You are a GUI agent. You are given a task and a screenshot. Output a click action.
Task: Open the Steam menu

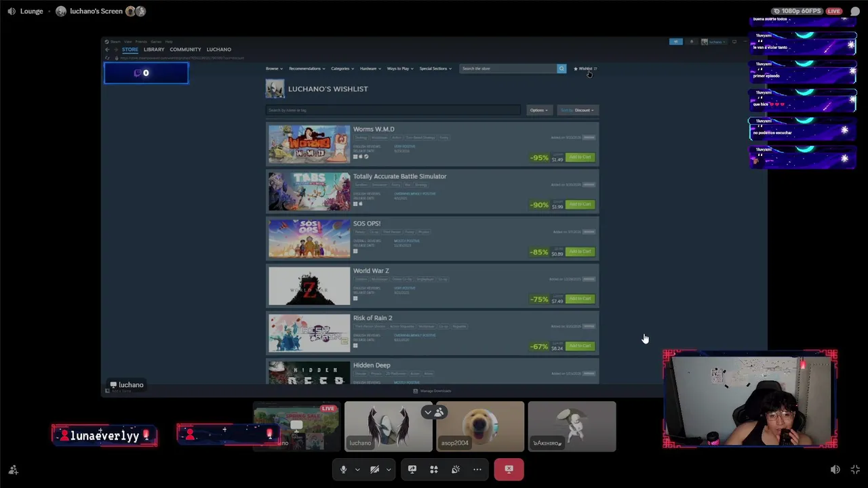click(117, 41)
